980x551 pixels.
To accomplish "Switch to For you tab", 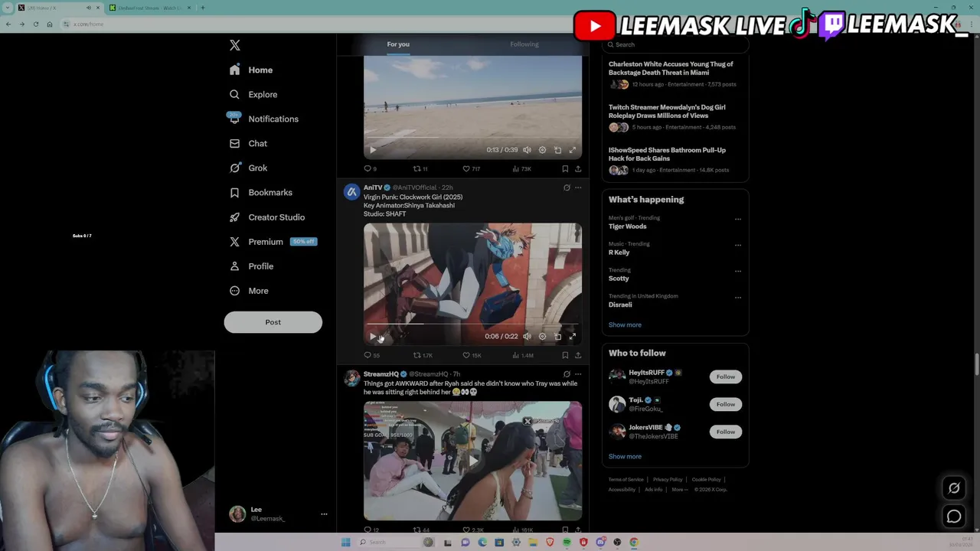I will tap(398, 44).
